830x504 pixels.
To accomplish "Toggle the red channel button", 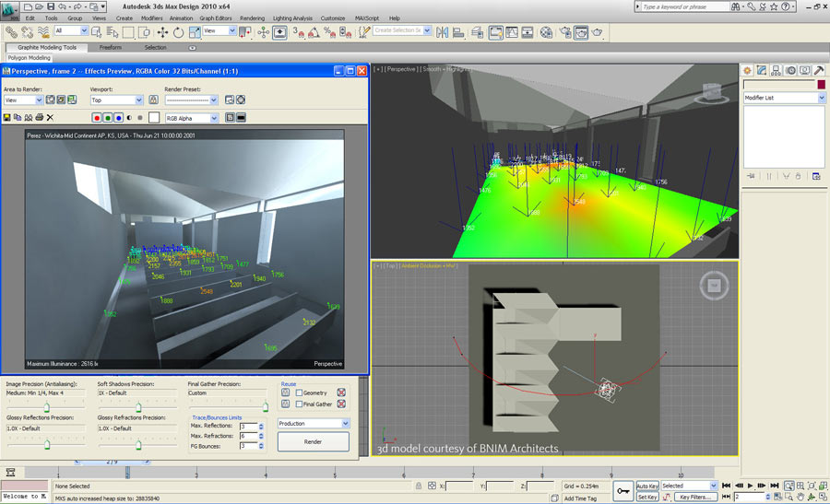I will (x=98, y=118).
